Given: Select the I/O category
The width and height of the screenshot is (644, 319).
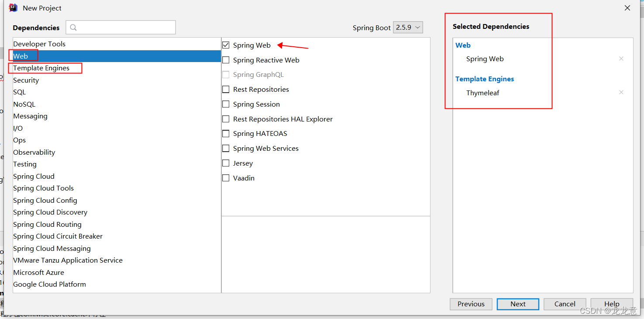Looking at the screenshot, I should [x=117, y=128].
